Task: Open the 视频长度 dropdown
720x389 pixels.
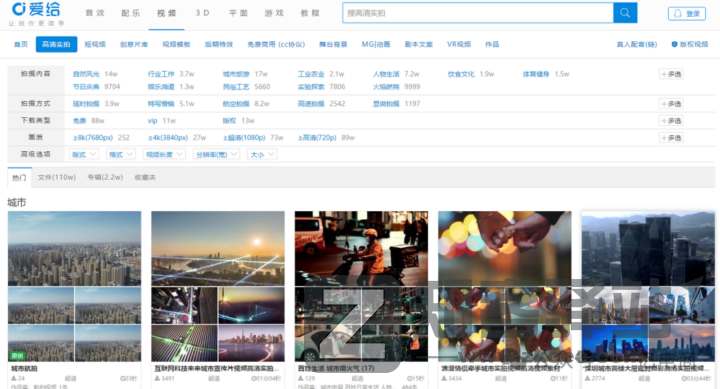Action: 164,154
